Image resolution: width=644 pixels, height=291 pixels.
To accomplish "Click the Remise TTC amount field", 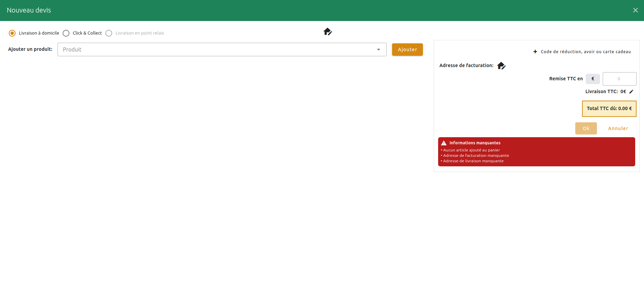I will [619, 79].
